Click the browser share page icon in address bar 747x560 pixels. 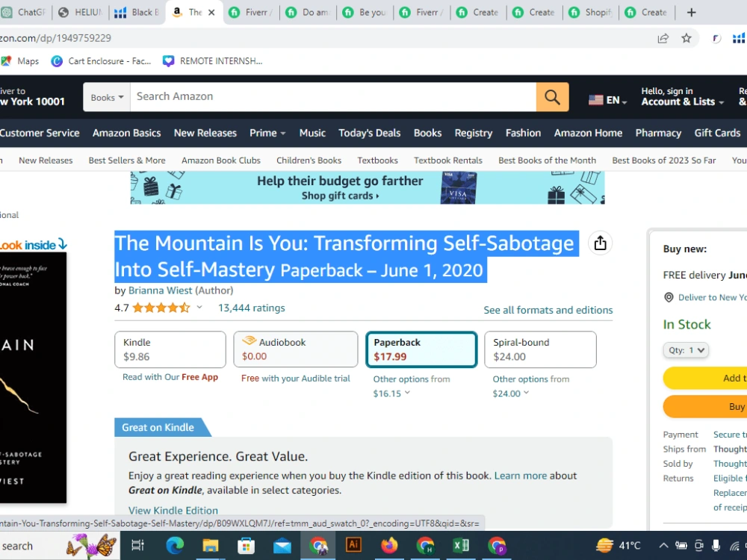663,38
